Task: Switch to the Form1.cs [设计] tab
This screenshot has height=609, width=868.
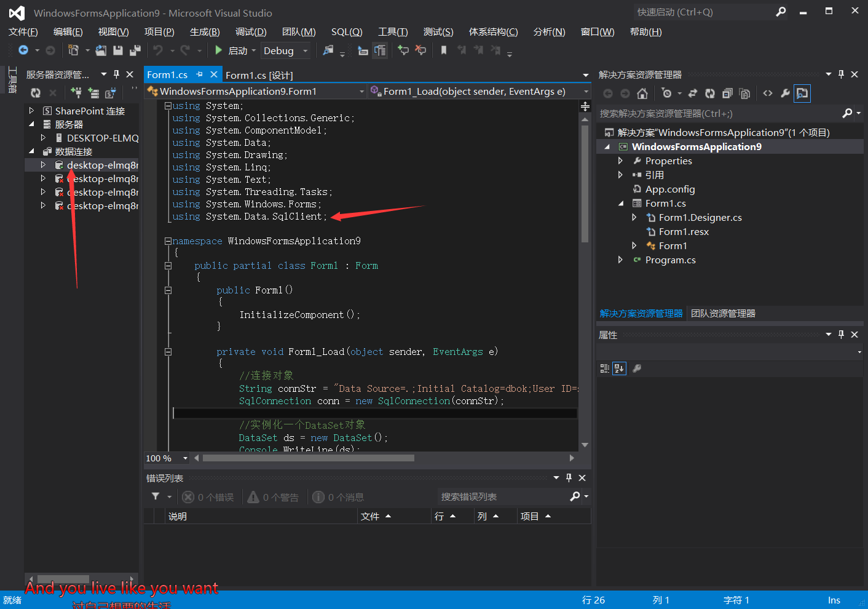Action: pos(259,75)
